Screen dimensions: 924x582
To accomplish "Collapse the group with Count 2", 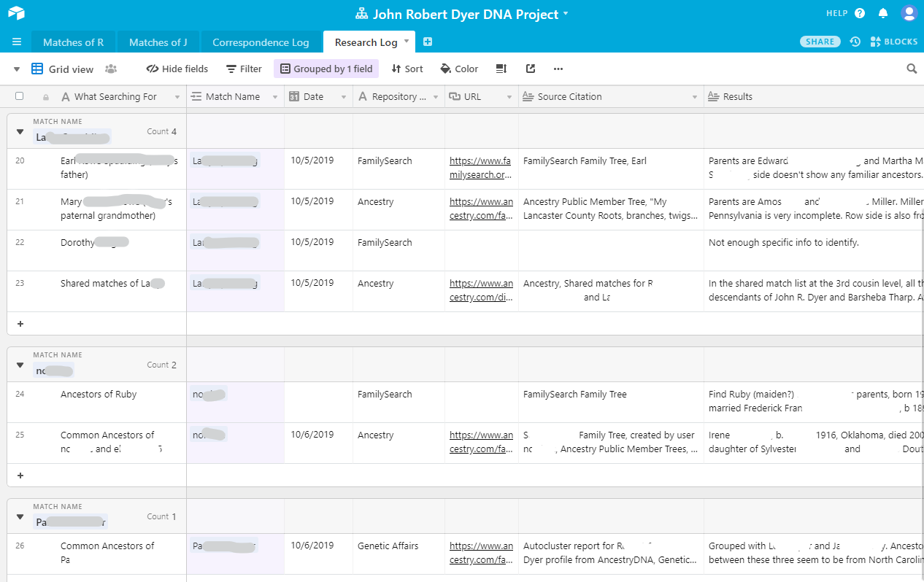I will (x=20, y=365).
